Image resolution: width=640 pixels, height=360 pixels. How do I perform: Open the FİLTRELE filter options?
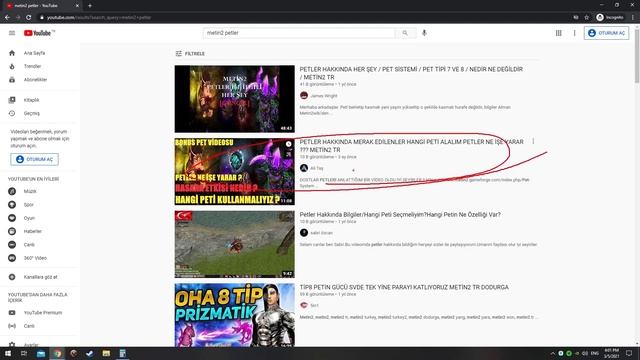(x=190, y=53)
